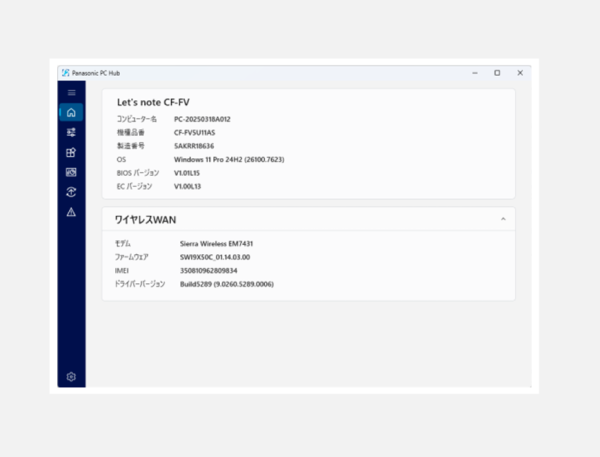Click the Windows 11 Pro OS value
600x457 pixels.
229,159
